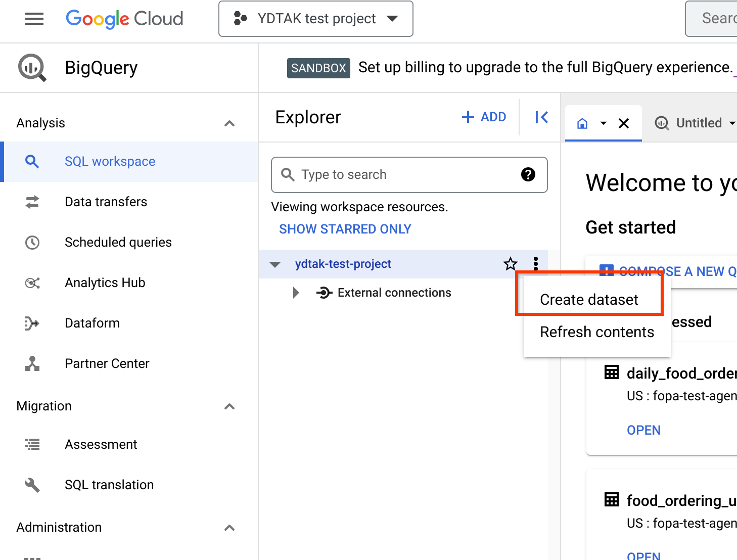The image size is (737, 560).
Task: Choose Create dataset from menu
Action: pos(589,300)
